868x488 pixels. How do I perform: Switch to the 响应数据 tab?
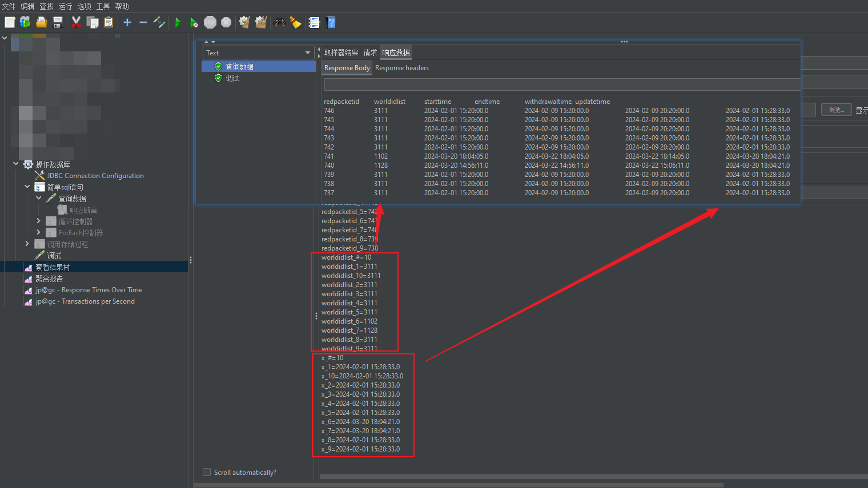tap(396, 53)
